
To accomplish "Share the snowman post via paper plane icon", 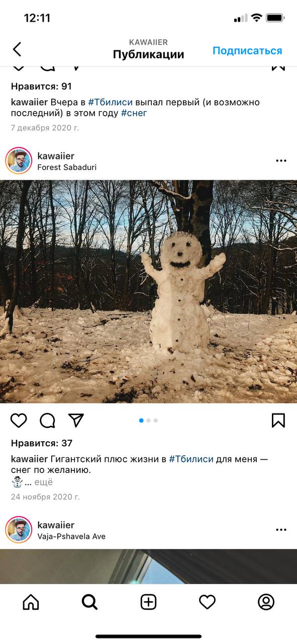I will 76,420.
